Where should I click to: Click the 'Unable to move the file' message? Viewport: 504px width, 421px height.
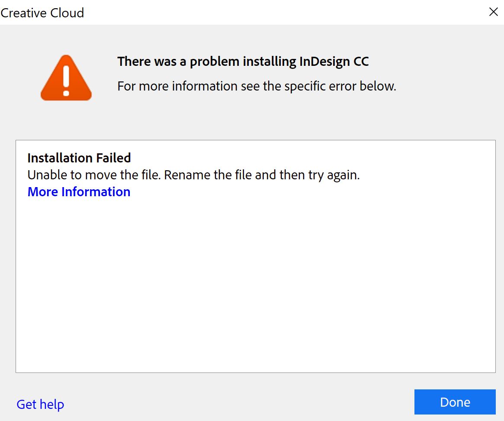click(94, 175)
